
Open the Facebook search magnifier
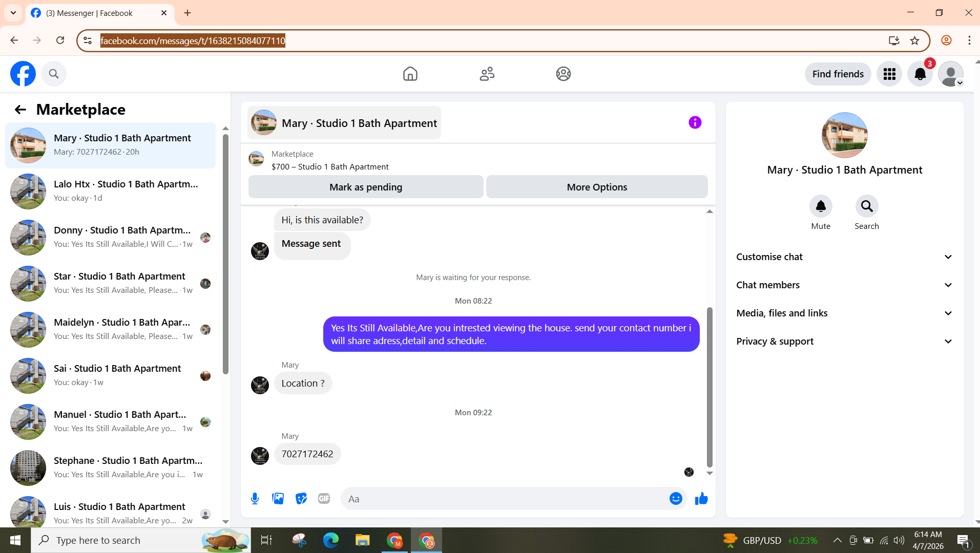(x=54, y=74)
